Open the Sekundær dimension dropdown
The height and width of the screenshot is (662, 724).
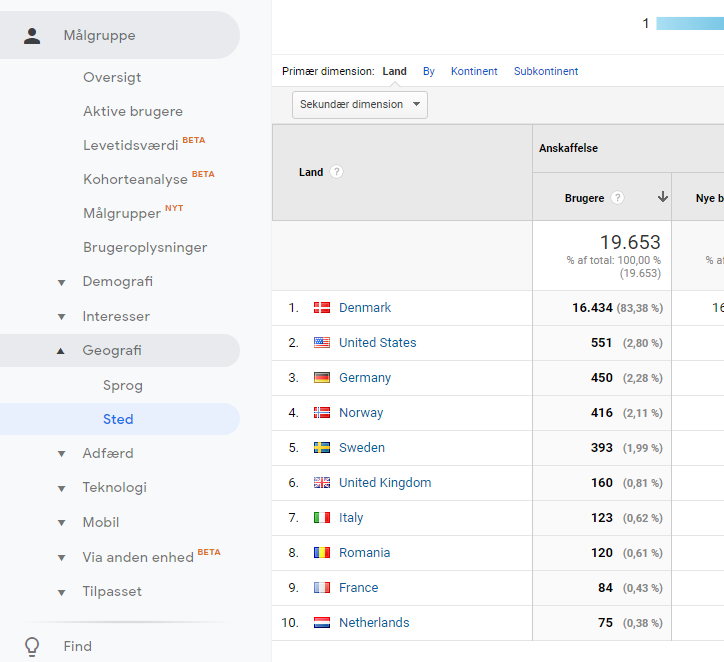point(360,105)
